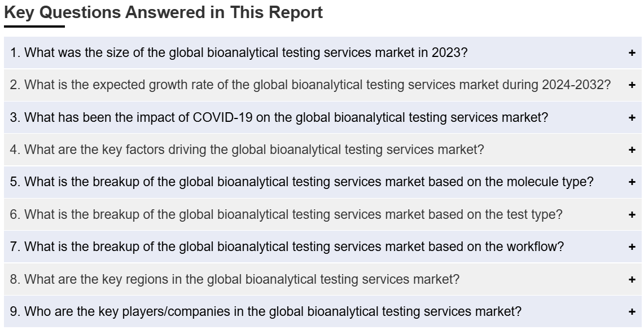644x330 pixels.
Task: Open the COVID-19 impact question text
Action: tap(279, 117)
